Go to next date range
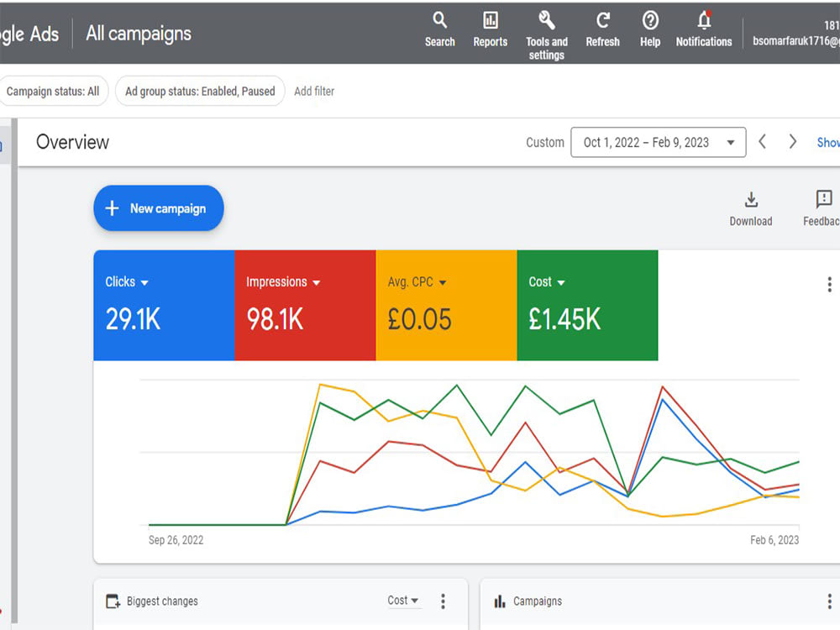 click(793, 142)
